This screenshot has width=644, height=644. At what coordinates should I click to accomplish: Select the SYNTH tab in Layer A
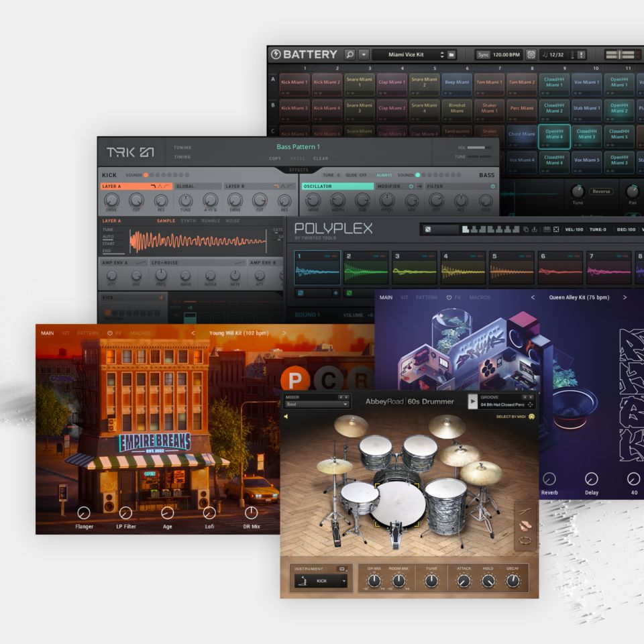189,221
